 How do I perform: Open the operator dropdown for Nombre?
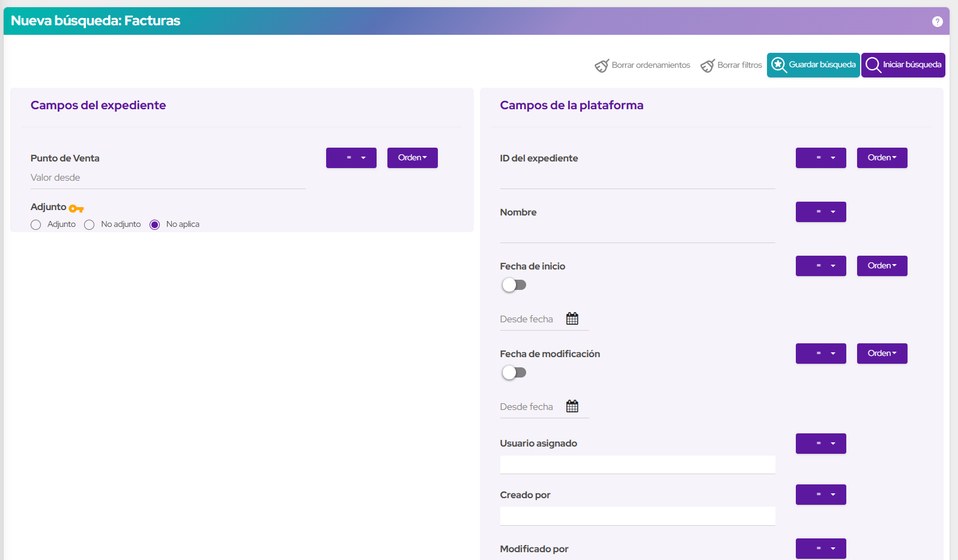pyautogui.click(x=820, y=212)
